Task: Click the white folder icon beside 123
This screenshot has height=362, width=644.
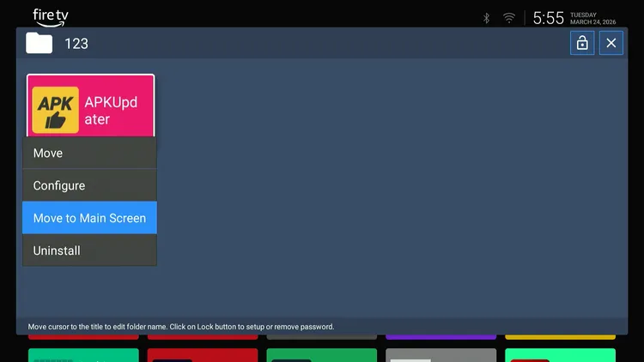Action: (x=39, y=43)
